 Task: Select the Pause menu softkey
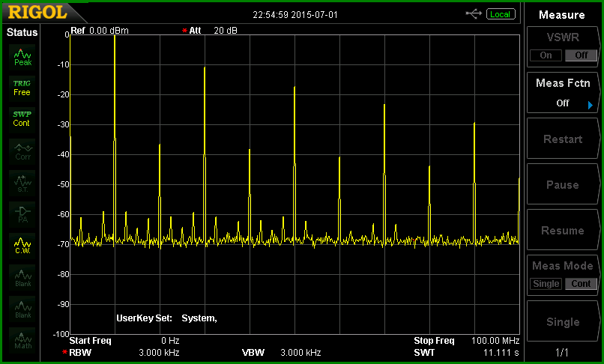pyautogui.click(x=563, y=184)
